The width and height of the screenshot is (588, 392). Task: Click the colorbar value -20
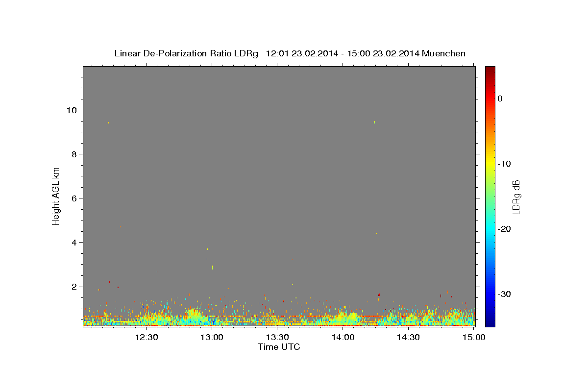(x=505, y=229)
